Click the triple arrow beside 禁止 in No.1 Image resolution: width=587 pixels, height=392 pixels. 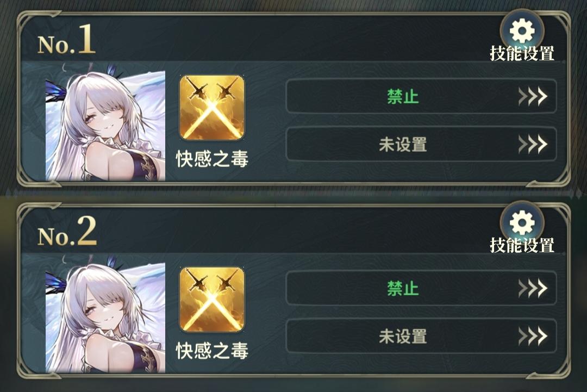pos(533,97)
